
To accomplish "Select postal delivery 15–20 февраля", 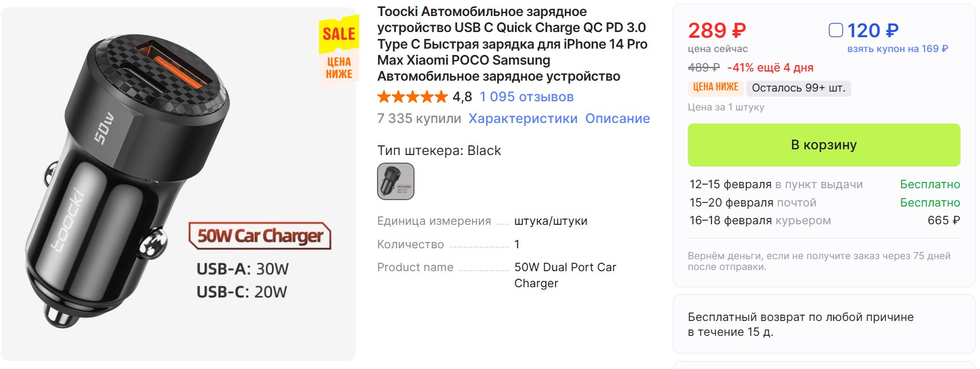I will coord(753,203).
